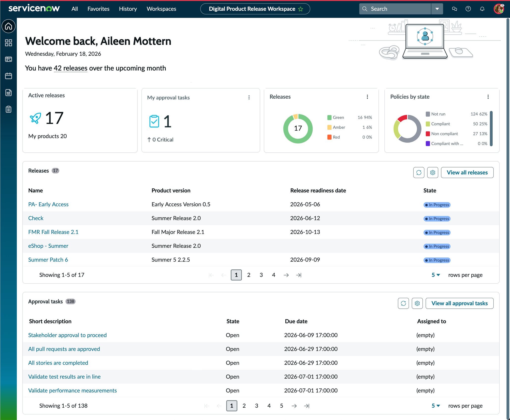The height and width of the screenshot is (420, 510).
Task: Open the help question mark icon
Action: click(x=468, y=9)
